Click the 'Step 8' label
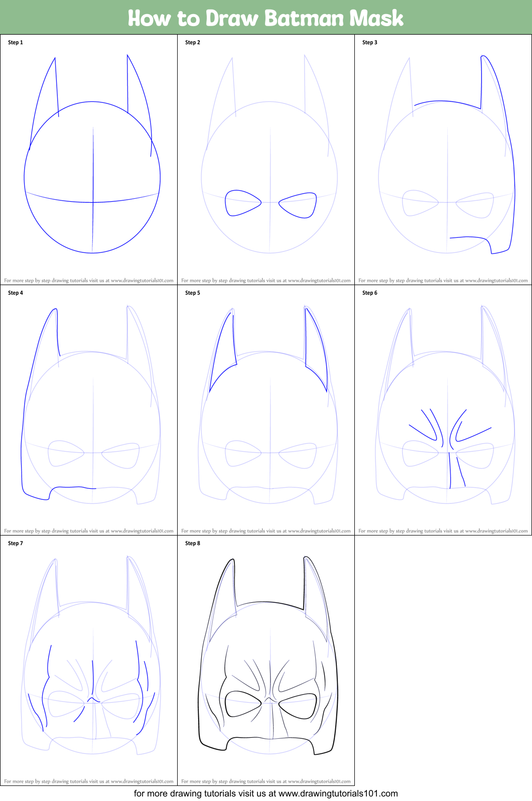Screen dimensions: 532x801 [193, 544]
